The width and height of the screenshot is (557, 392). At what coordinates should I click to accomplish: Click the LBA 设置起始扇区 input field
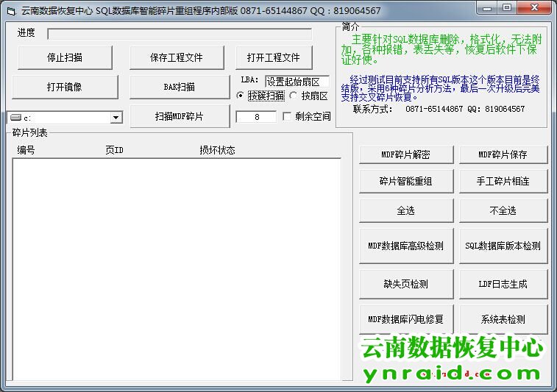point(297,81)
